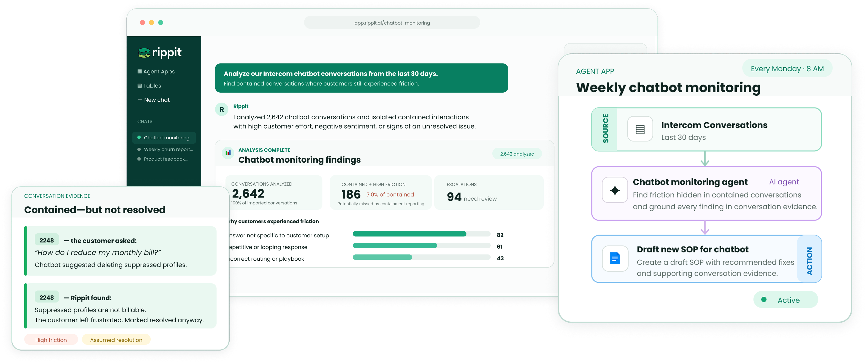Click the plus icon beside New chat
This screenshot has height=364, width=868.
pyautogui.click(x=140, y=100)
